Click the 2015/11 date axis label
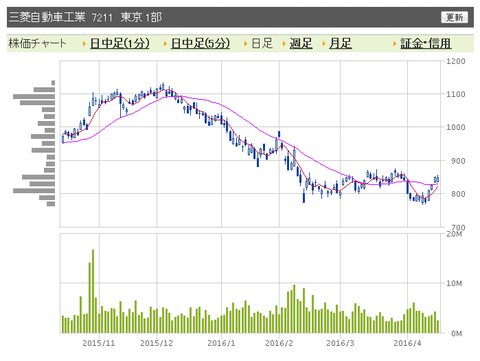The height and width of the screenshot is (361, 480). 99,343
